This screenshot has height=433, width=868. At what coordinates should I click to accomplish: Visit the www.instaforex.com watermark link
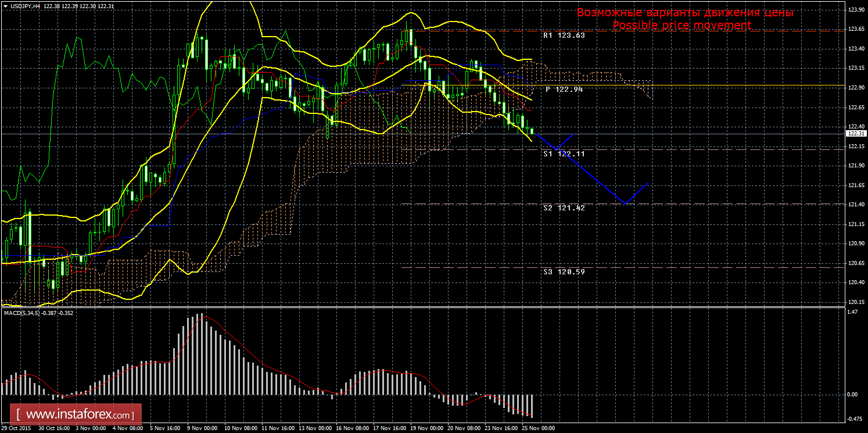79,415
